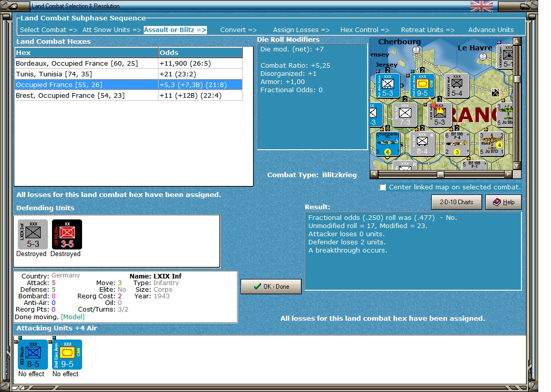Click the map horizontal scrollbar left arrow
The image size is (551, 392).
coord(374,174)
